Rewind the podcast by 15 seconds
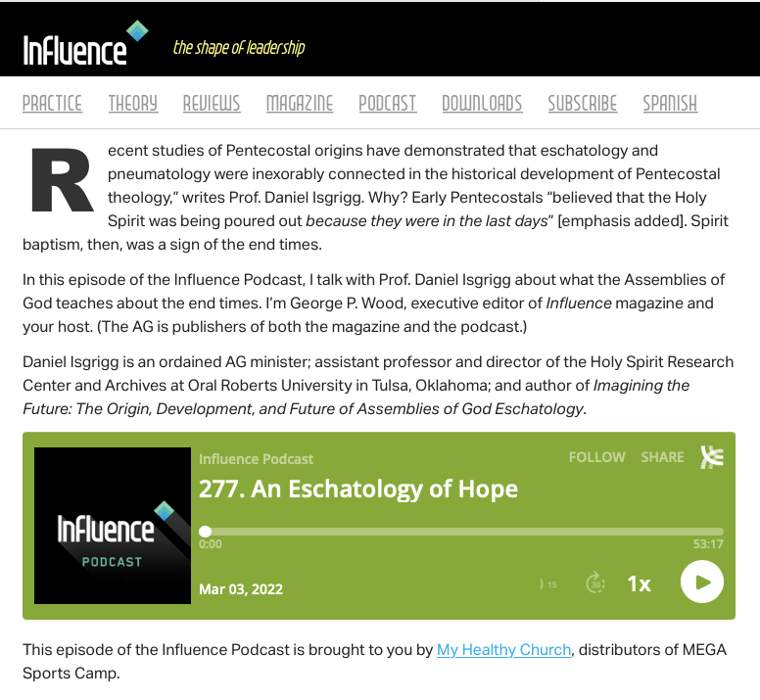Image resolution: width=760 pixels, height=700 pixels. 547,584
